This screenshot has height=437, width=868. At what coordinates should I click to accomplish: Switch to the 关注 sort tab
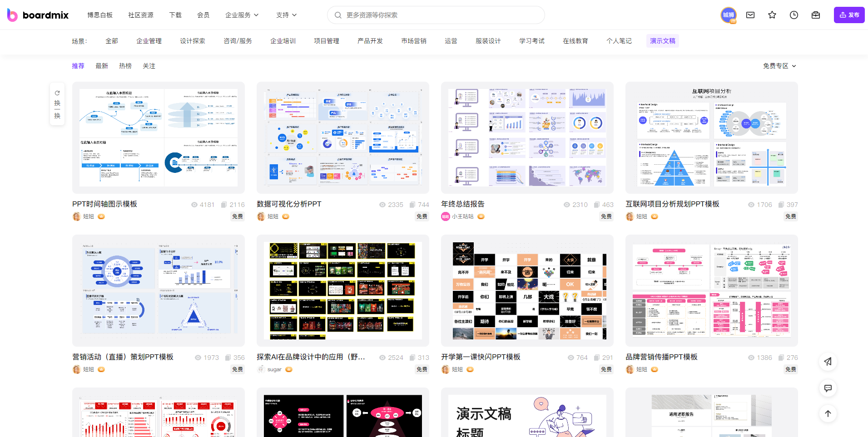pos(149,66)
